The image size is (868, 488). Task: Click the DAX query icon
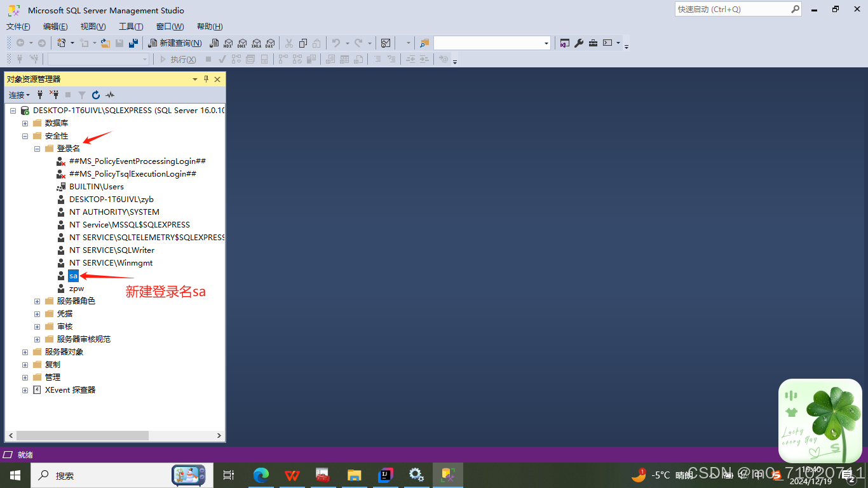270,43
